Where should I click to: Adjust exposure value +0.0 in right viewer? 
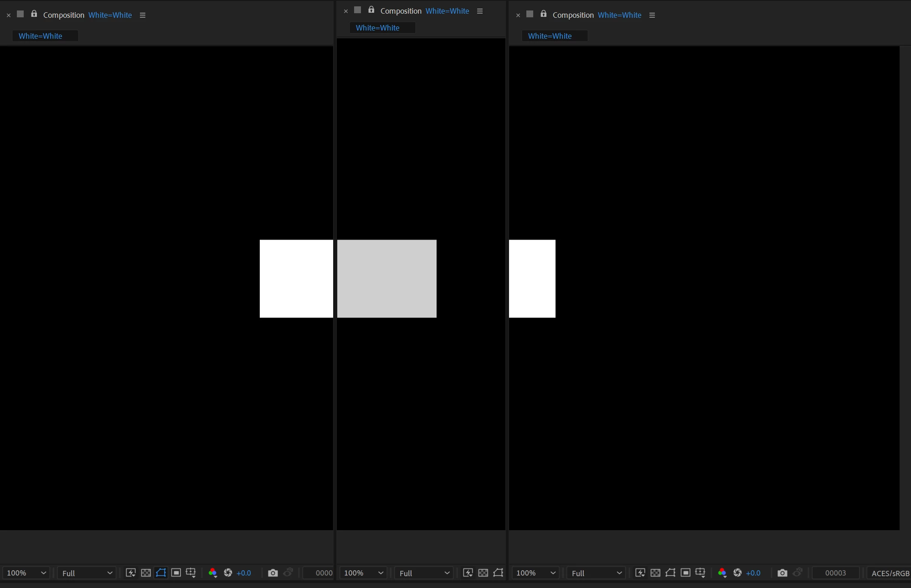(x=753, y=573)
